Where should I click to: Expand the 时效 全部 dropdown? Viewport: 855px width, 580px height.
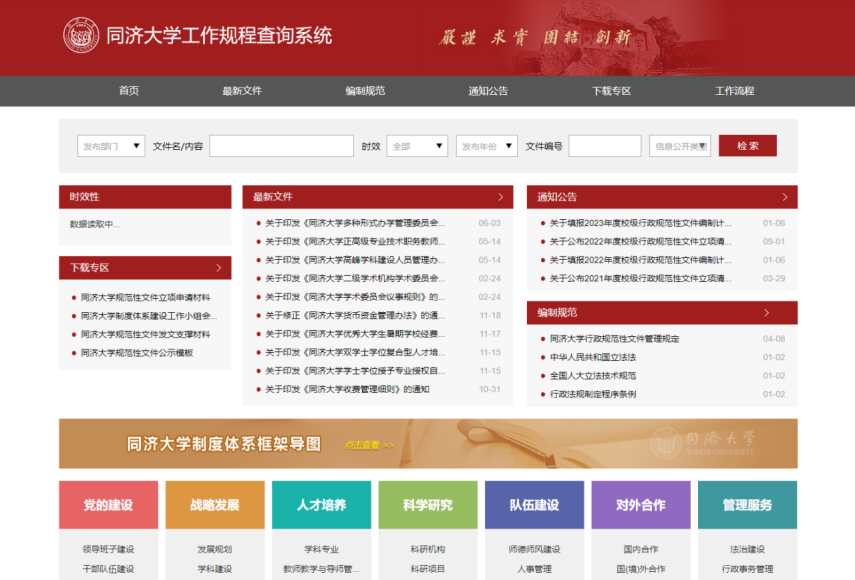(x=417, y=146)
